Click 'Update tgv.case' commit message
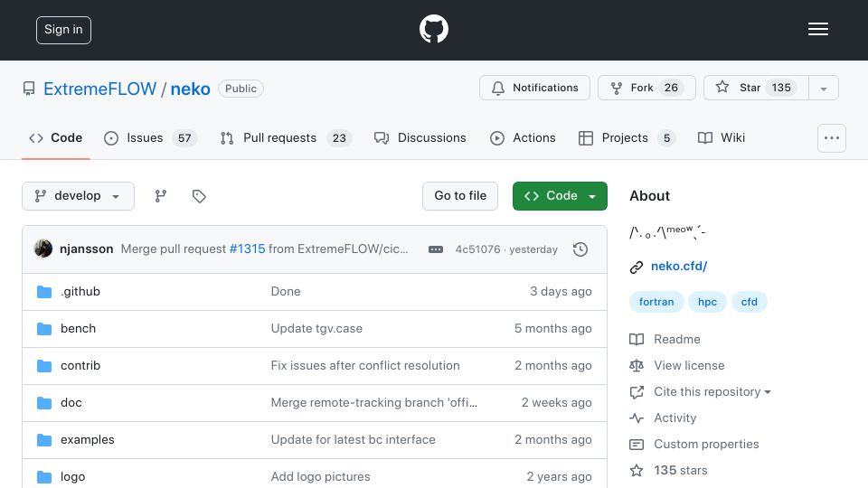The image size is (868, 488). tap(316, 329)
